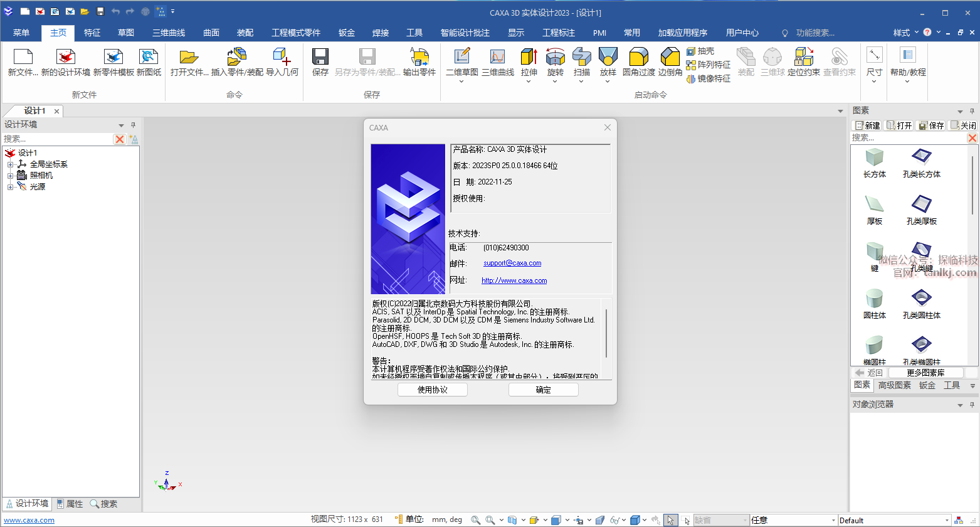This screenshot has height=527, width=980.
Task: Open the Default dropdown in status bar
Action: (895, 520)
